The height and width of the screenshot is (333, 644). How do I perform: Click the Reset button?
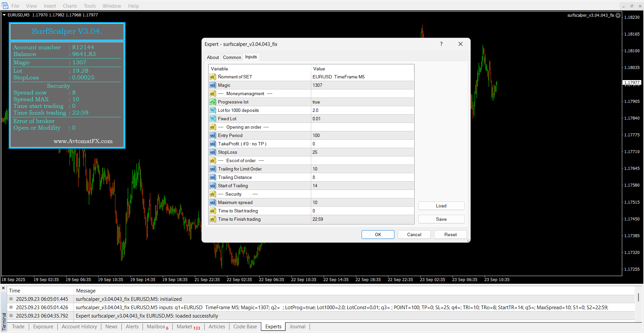pos(450,235)
